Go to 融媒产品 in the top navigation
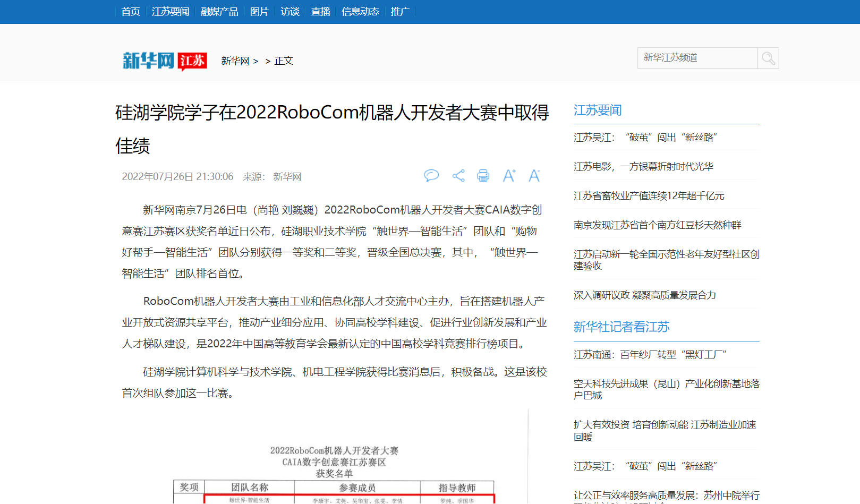The height and width of the screenshot is (504, 860). (x=219, y=12)
